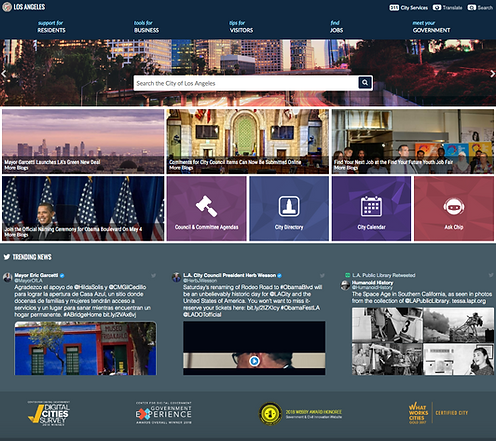This screenshot has width=496, height=441.
Task: Click the Twitter bird beside Trending News
Action: (x=6, y=257)
